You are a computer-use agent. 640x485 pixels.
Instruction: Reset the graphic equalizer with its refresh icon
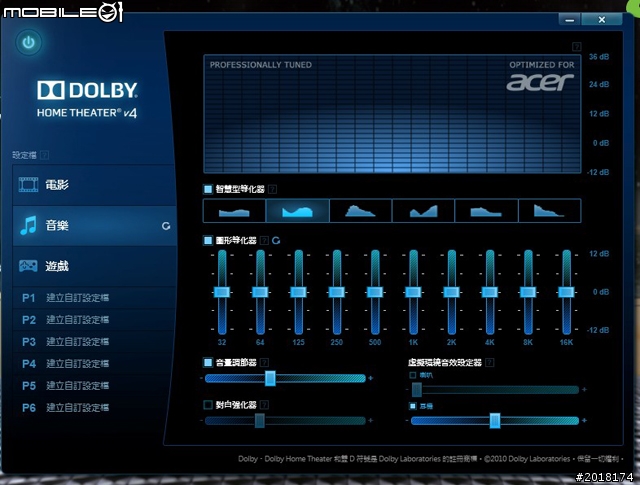coord(276,240)
